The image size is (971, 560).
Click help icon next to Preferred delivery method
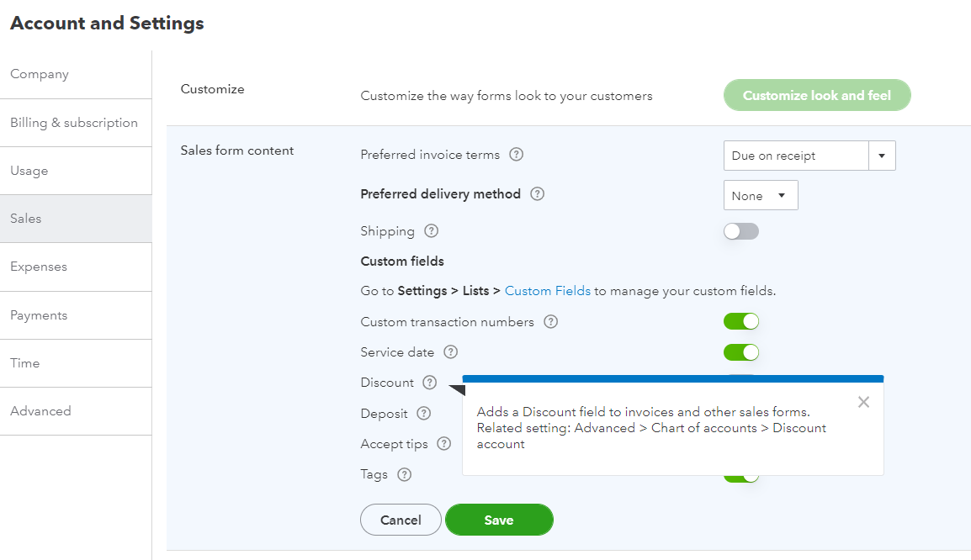pos(537,194)
